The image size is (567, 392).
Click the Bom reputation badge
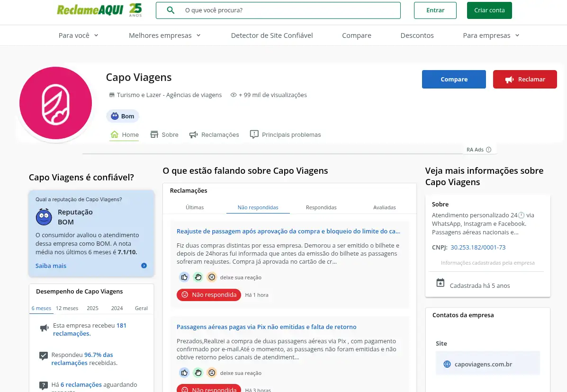click(x=123, y=116)
